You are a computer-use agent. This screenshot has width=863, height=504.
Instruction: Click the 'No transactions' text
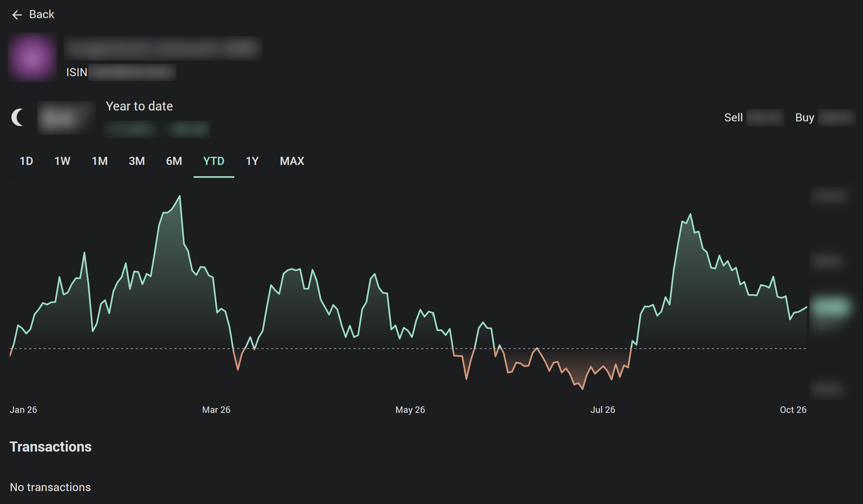pos(50,487)
